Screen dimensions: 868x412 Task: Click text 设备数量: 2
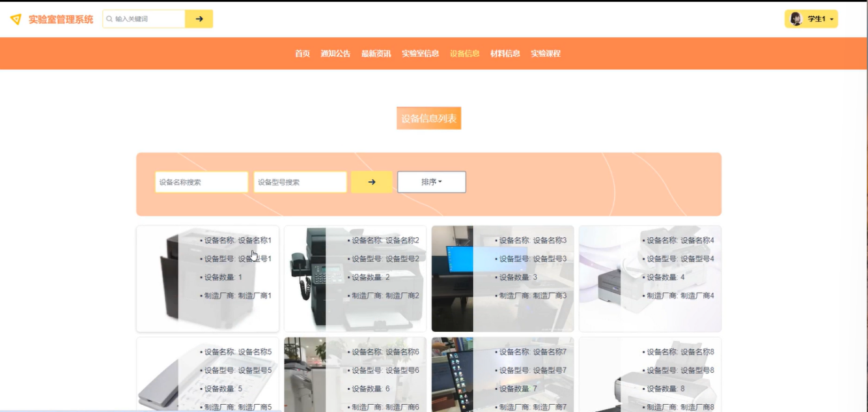pyautogui.click(x=371, y=277)
